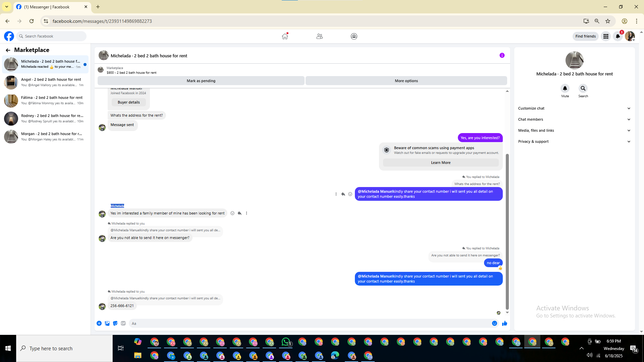Open the Rodney conversation
The height and width of the screenshot is (362, 644).
click(x=46, y=118)
